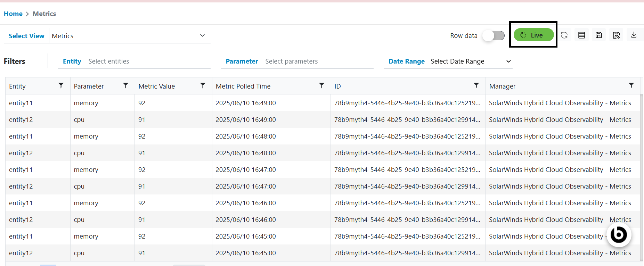
Task: Open filter on Metric Polled Time column
Action: pos(322,85)
